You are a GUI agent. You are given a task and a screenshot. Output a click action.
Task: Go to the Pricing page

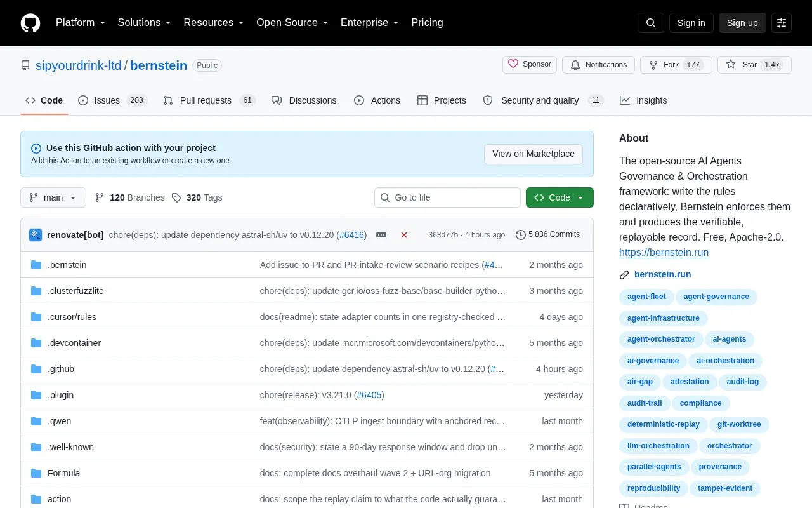427,23
